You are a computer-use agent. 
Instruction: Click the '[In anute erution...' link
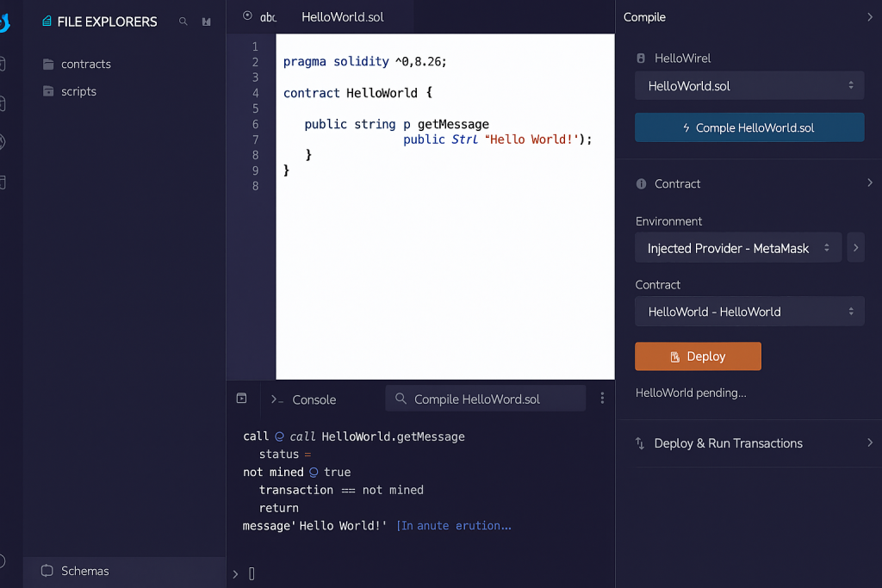point(454,526)
